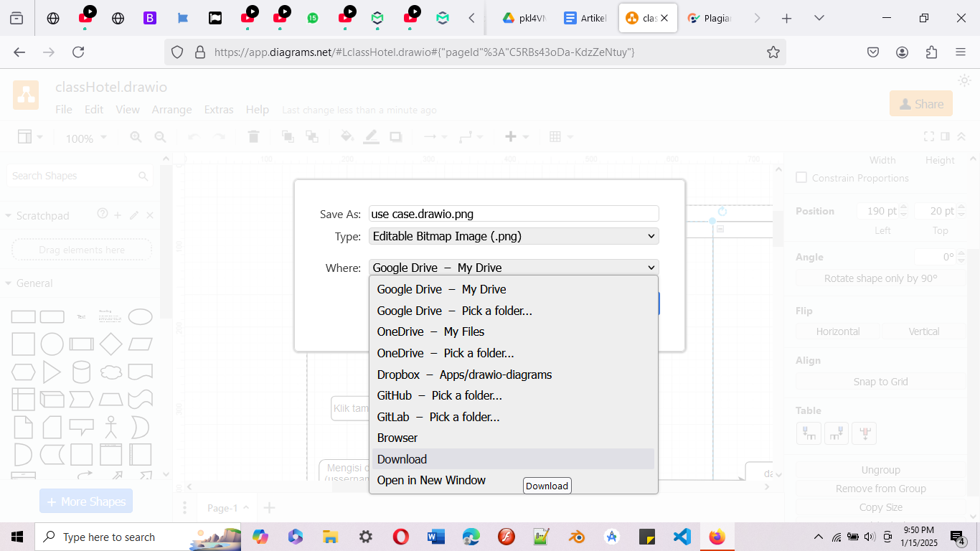
Task: Open the Connection arrow style dropdown
Action: pos(435,136)
